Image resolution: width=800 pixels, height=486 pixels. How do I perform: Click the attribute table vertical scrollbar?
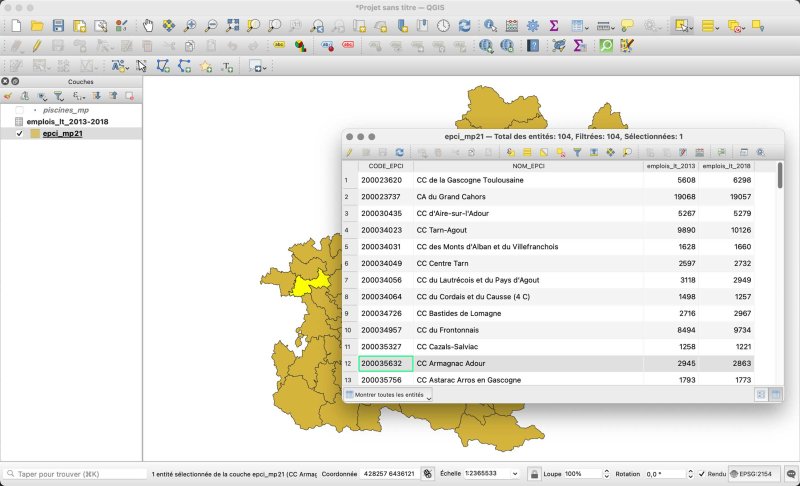[779, 177]
